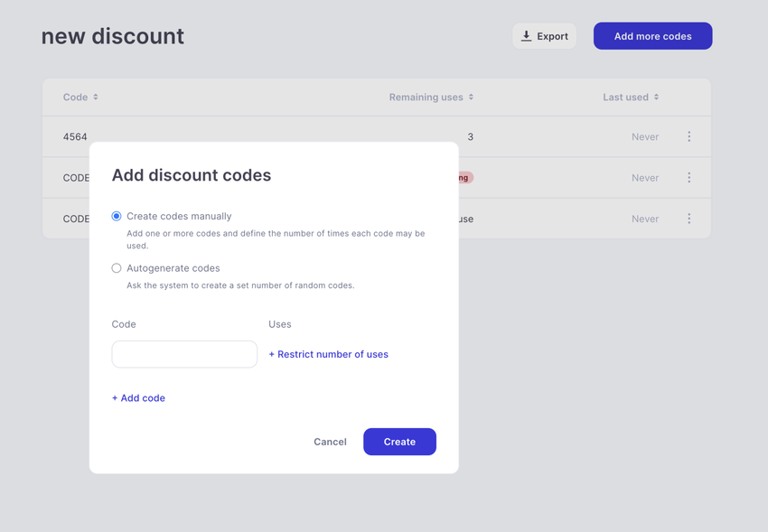This screenshot has height=532, width=768.
Task: Click the Export download icon
Action: [526, 36]
